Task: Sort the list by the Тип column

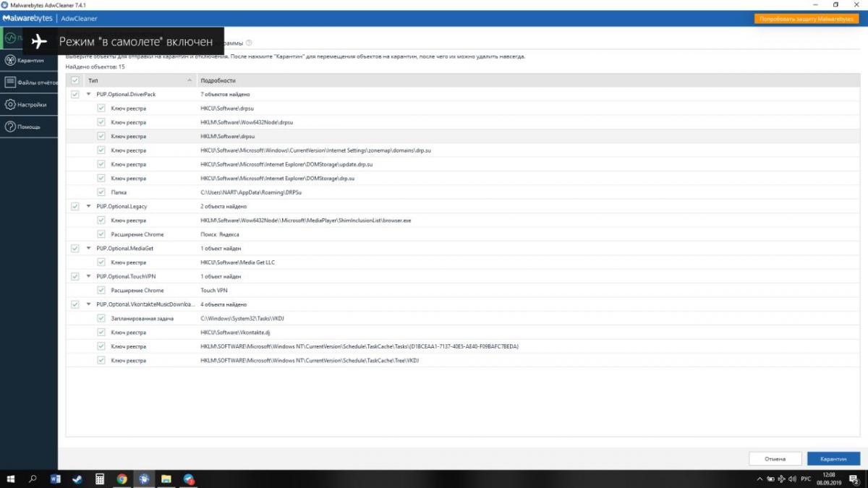Action: (140, 80)
